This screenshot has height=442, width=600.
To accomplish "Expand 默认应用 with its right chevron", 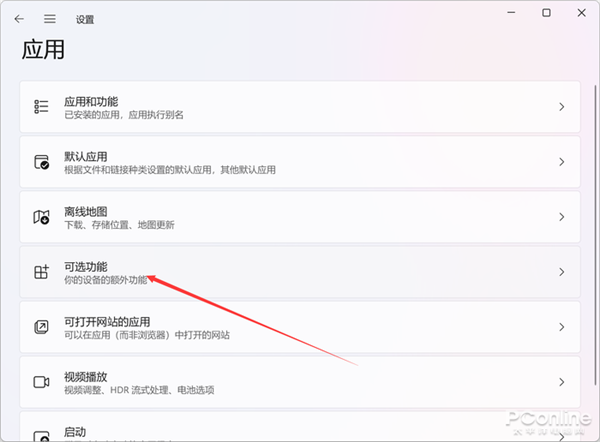I will click(562, 162).
